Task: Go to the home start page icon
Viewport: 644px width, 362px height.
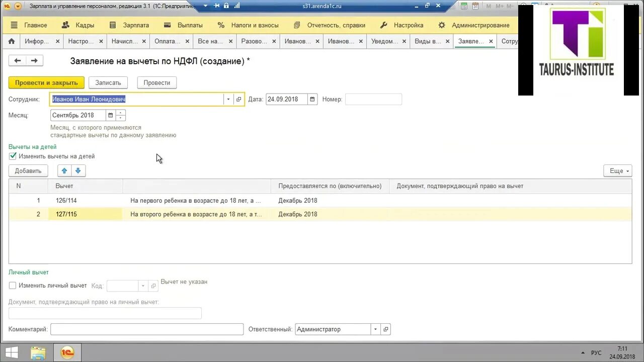Action: [12, 41]
